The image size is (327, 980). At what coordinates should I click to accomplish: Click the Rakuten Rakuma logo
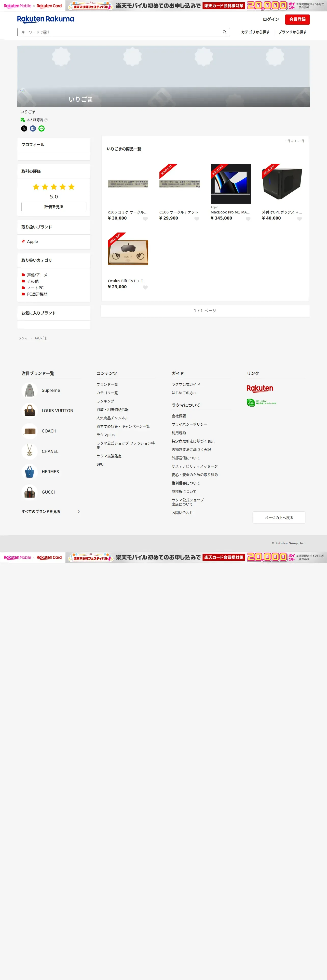pos(46,19)
